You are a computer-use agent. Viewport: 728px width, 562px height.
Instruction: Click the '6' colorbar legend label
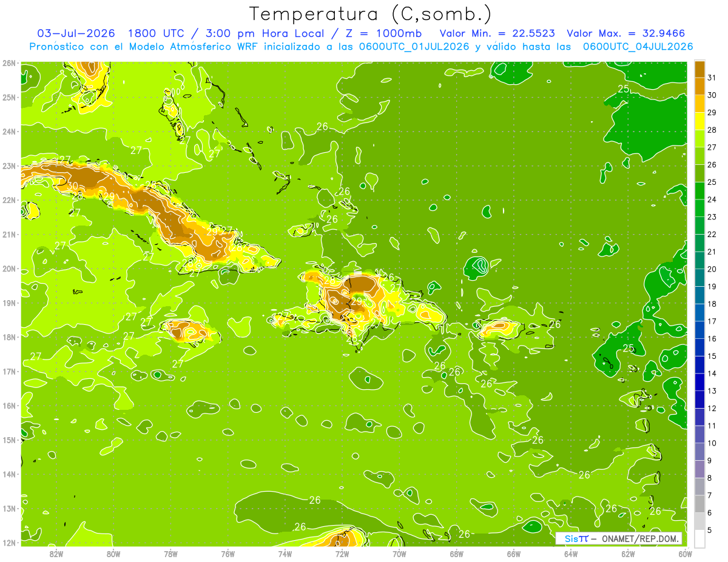point(709,513)
